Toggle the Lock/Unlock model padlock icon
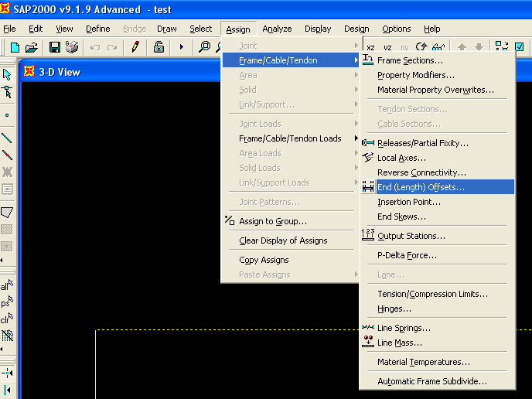 [x=159, y=47]
